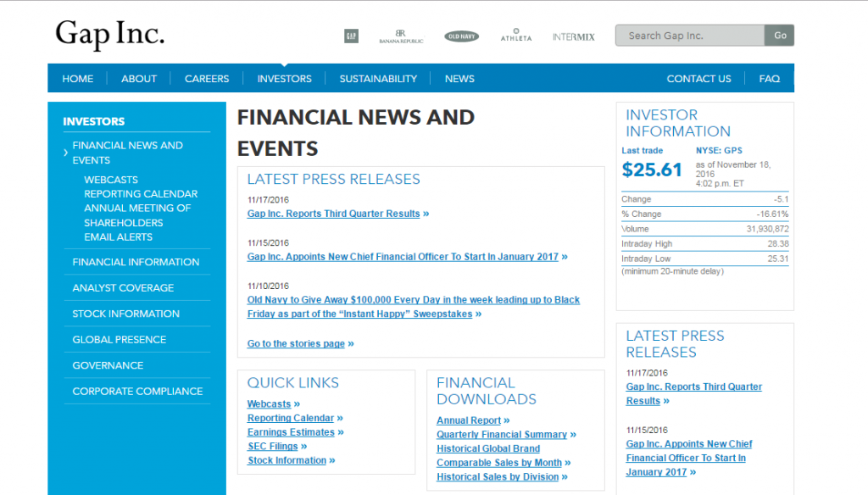Focus the Search Gap Inc. field
The height and width of the screenshot is (495, 868).
pos(690,36)
